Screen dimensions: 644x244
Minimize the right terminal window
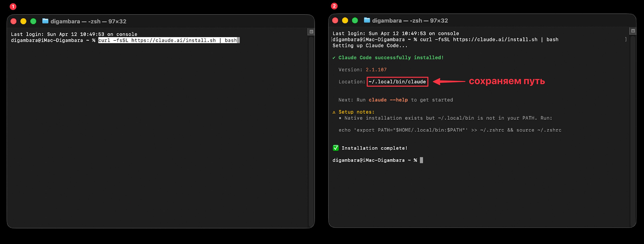point(345,21)
